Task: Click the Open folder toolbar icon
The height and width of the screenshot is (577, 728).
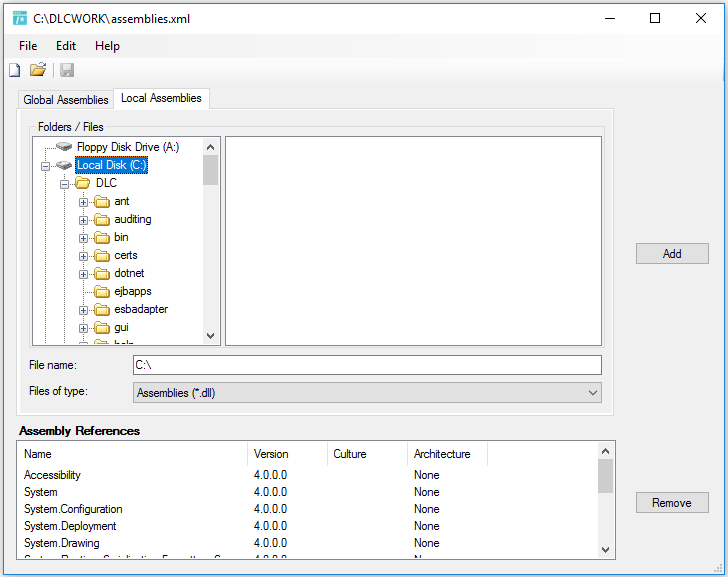Action: coord(38,70)
